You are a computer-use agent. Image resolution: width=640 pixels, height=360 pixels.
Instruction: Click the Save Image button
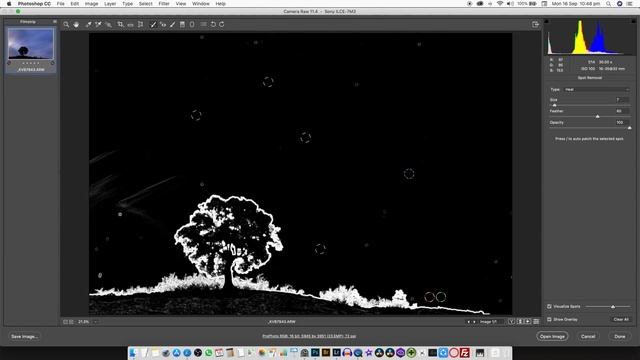click(24, 336)
